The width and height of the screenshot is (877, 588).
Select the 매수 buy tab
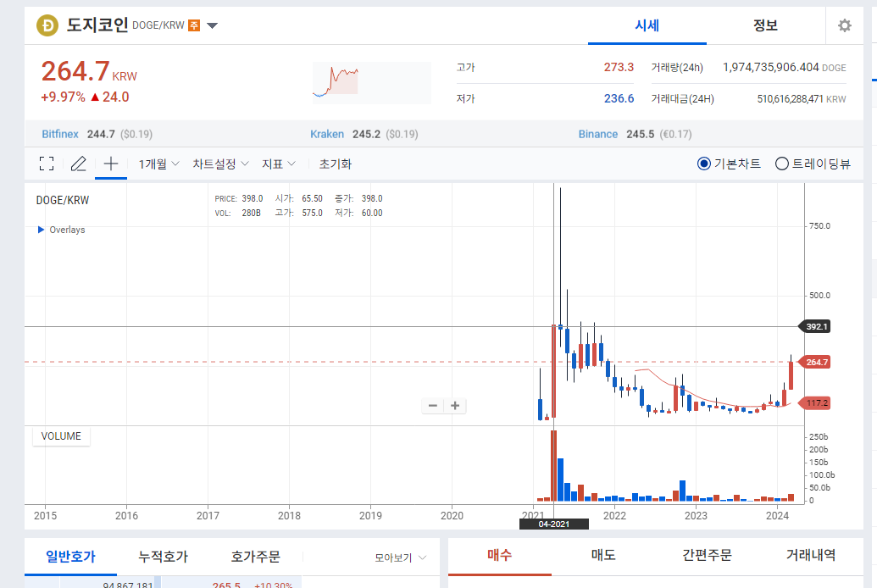tap(499, 555)
